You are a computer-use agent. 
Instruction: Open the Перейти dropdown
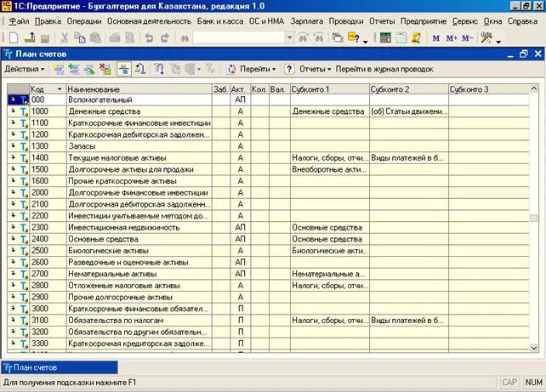click(258, 69)
